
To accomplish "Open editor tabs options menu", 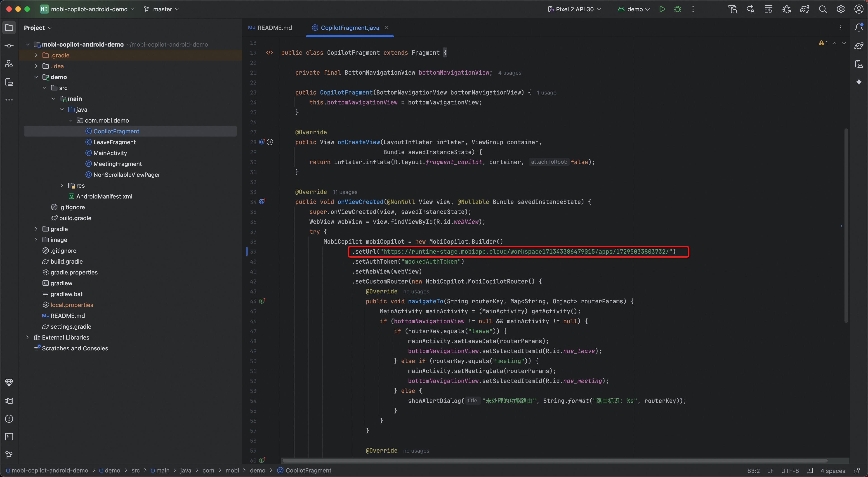I will click(841, 28).
